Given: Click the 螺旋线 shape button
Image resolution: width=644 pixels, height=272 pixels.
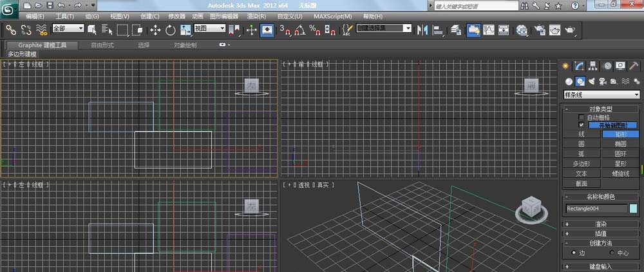Looking at the screenshot, I should click(620, 173).
